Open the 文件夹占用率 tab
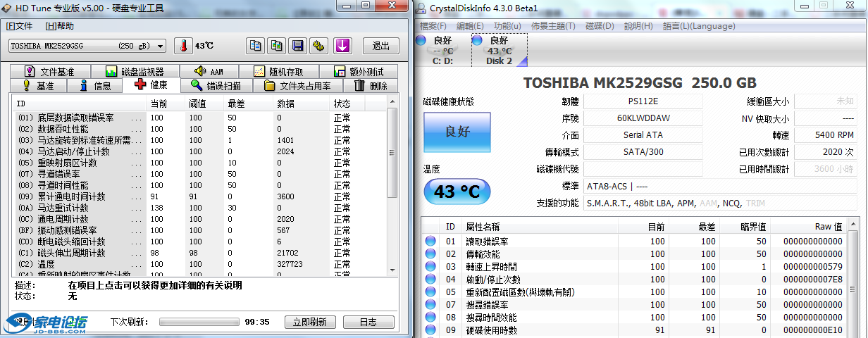 click(297, 86)
